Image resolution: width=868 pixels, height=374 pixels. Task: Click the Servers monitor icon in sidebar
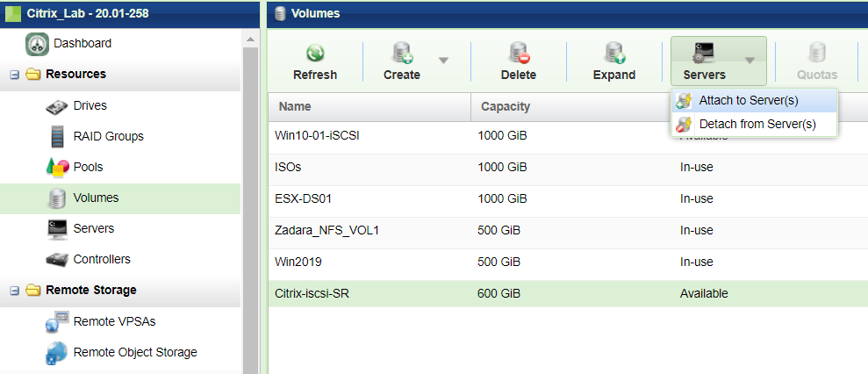point(57,229)
